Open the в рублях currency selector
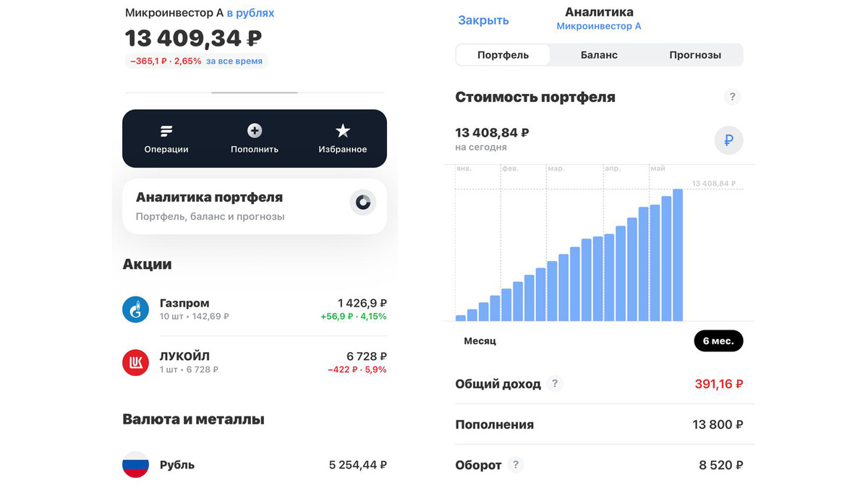The width and height of the screenshot is (868, 488). click(250, 12)
